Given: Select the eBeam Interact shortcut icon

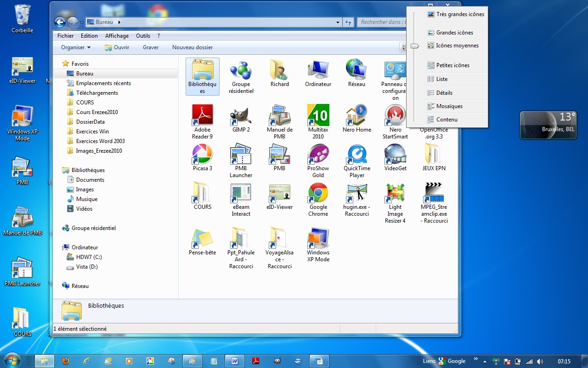Looking at the screenshot, I should [241, 200].
